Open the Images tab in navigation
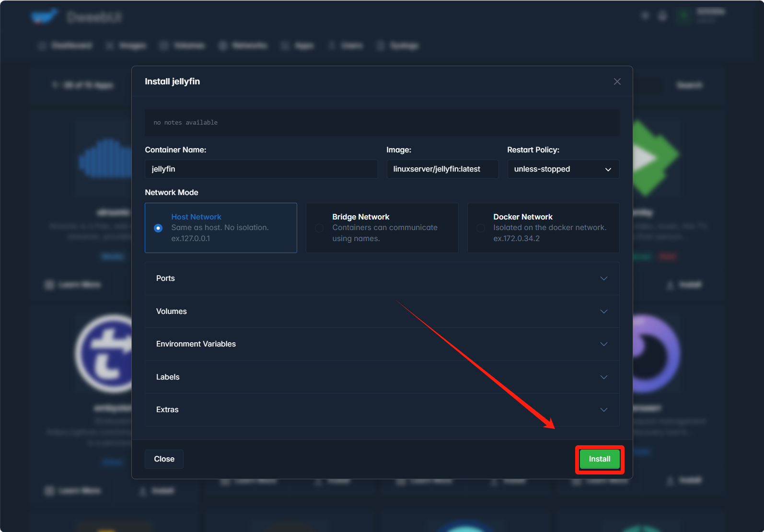The height and width of the screenshot is (532, 764). pos(127,46)
